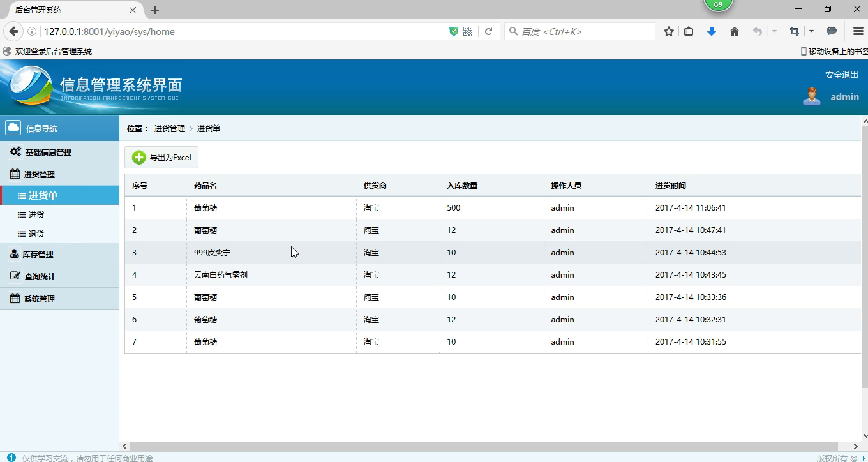Click the 安全退出 logout link
Viewport: 868px width, 462px height.
click(x=842, y=75)
